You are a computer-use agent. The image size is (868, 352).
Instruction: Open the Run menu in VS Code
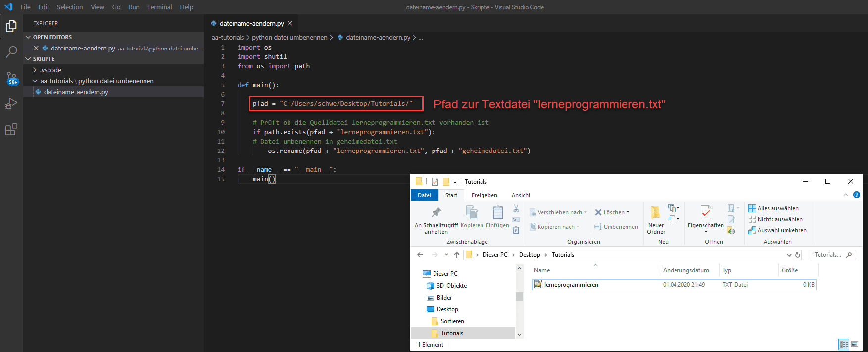[x=134, y=7]
